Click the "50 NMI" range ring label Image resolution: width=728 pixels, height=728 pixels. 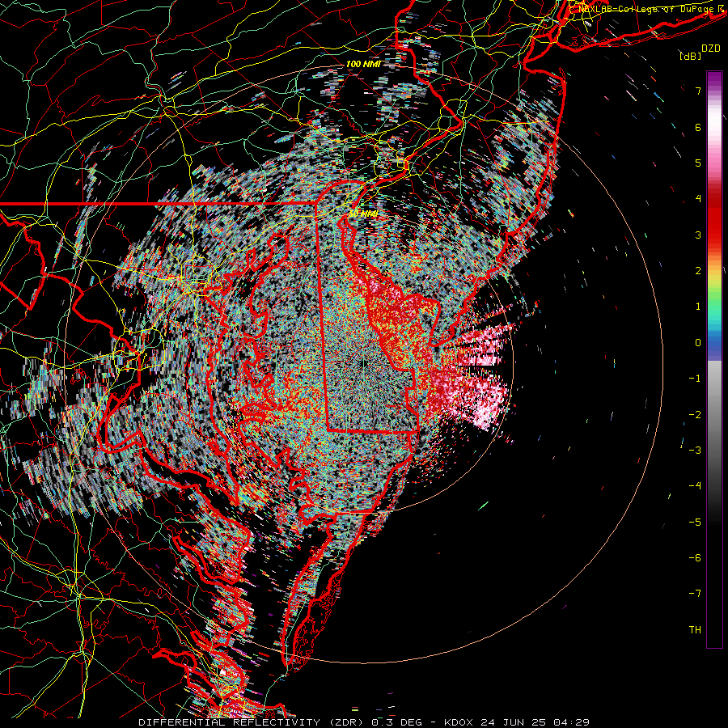click(363, 214)
